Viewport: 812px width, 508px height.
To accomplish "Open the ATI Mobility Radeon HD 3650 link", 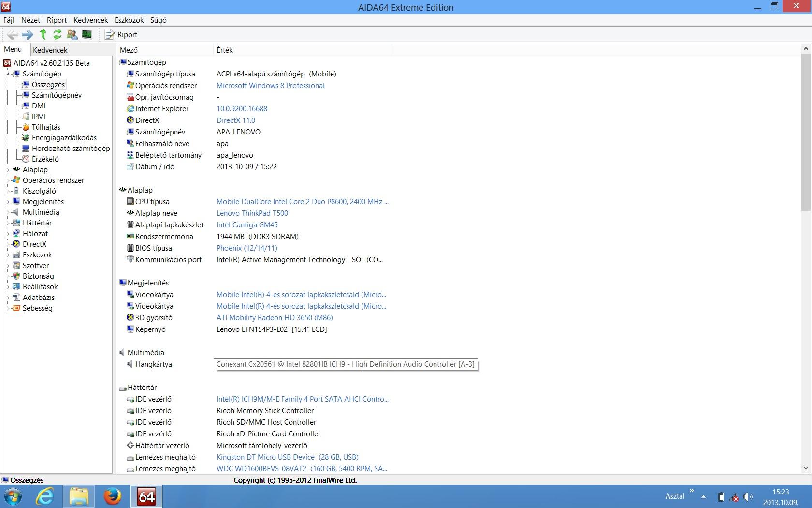I will (x=275, y=318).
